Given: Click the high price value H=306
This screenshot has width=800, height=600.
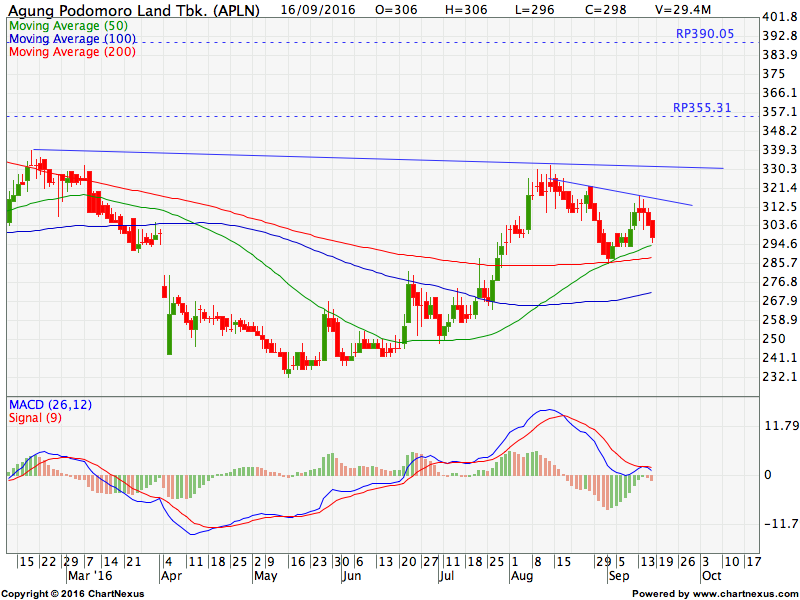Looking at the screenshot, I should pyautogui.click(x=466, y=9).
